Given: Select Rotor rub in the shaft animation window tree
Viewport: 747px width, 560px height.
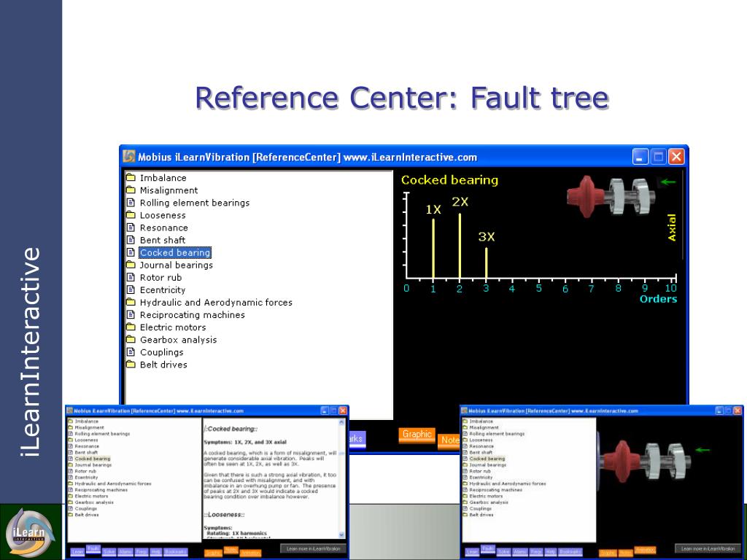Looking at the screenshot, I should click(480, 471).
